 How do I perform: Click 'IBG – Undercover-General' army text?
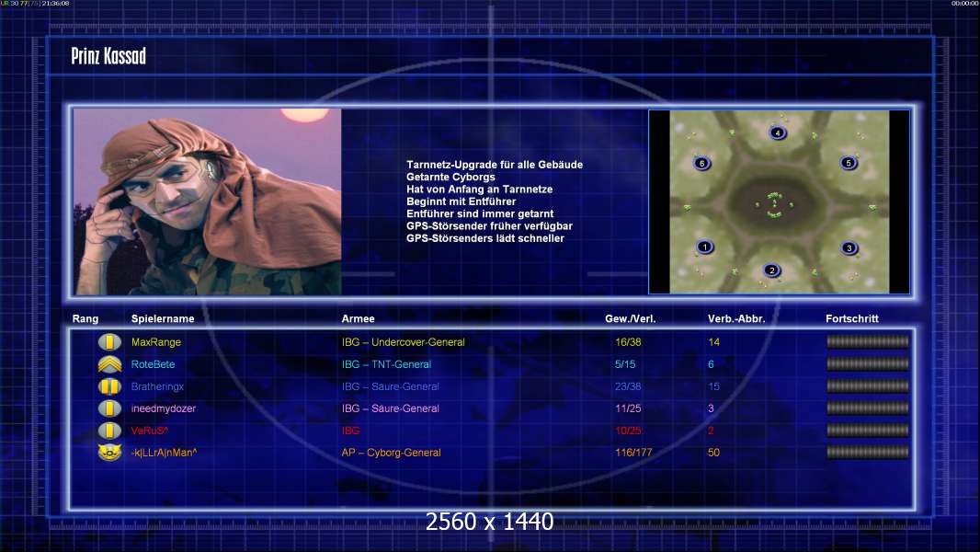[404, 342]
